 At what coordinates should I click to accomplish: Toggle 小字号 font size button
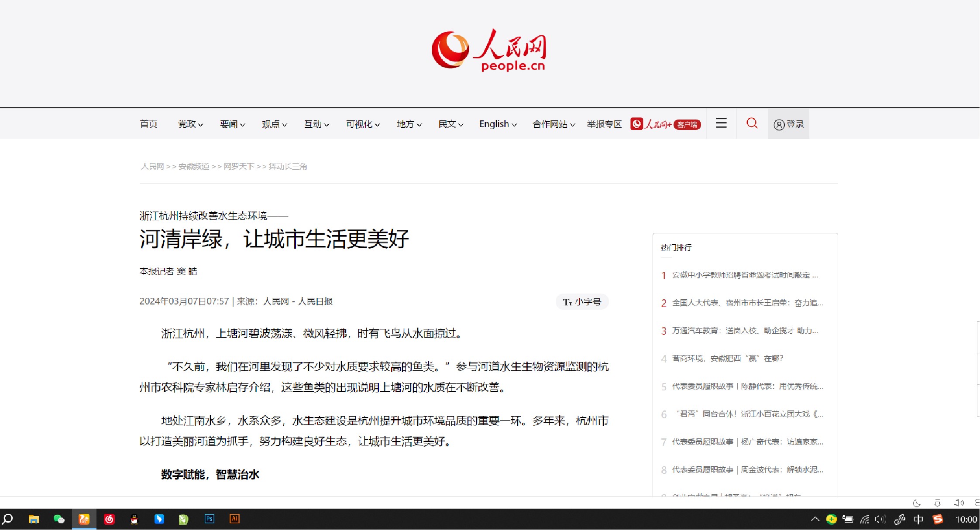[582, 302]
